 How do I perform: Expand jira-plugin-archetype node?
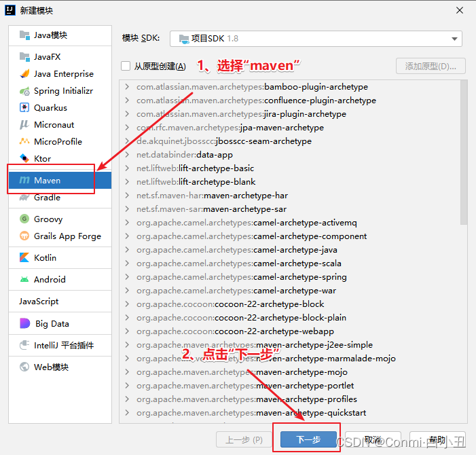[x=127, y=114]
